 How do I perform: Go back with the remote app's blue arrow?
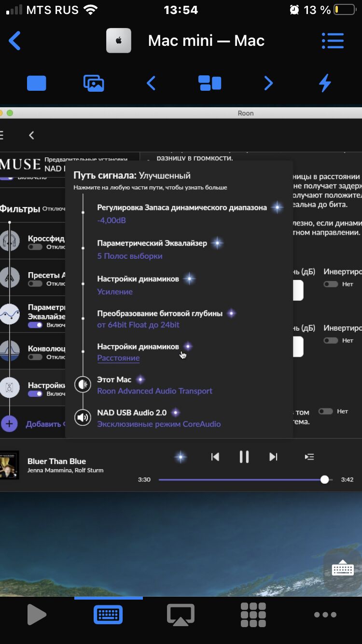[x=14, y=41]
